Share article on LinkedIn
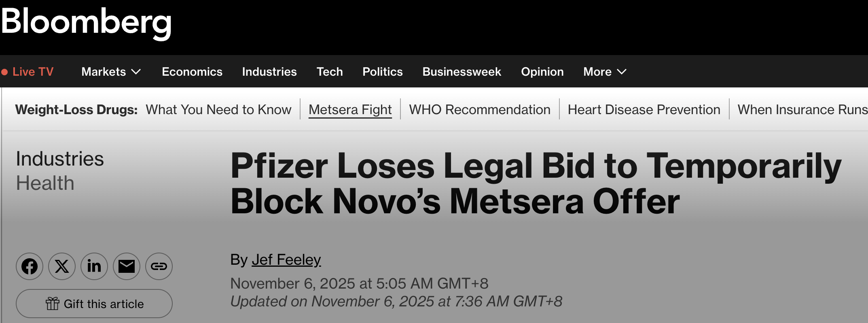868x323 pixels. point(94,266)
